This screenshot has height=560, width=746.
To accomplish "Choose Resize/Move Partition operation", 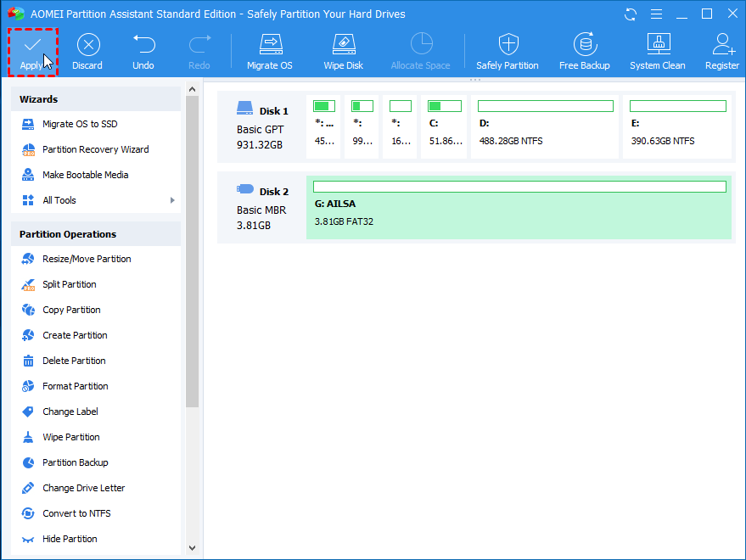I will point(87,259).
